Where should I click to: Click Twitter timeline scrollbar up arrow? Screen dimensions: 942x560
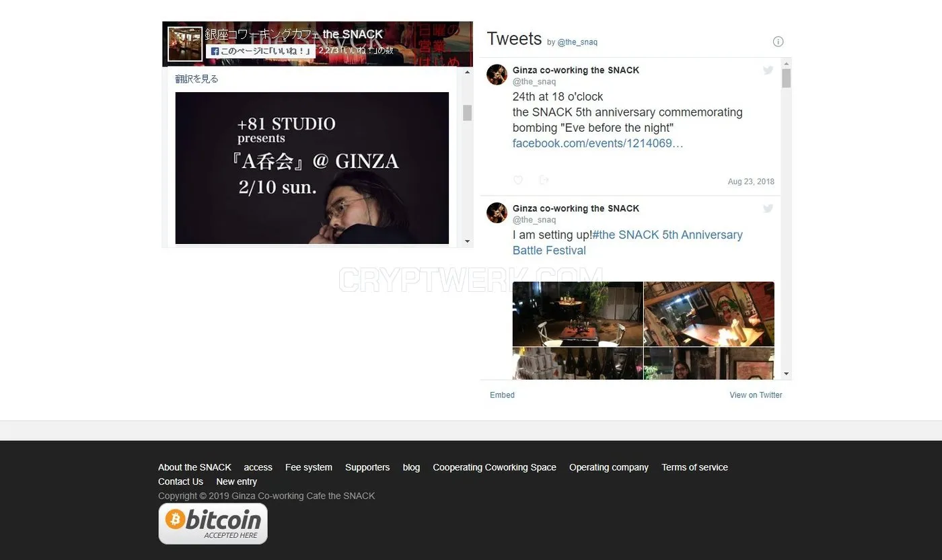[786, 63]
